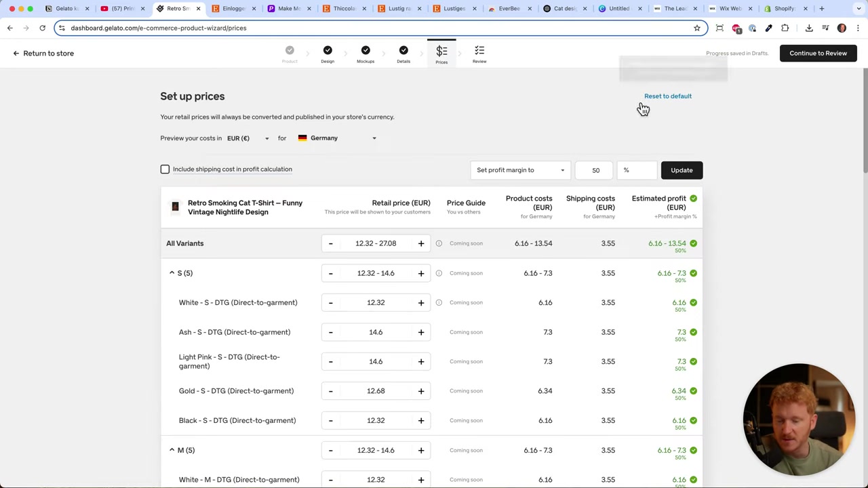Go to the Design step icon
This screenshot has height=488, width=868.
click(x=328, y=51)
